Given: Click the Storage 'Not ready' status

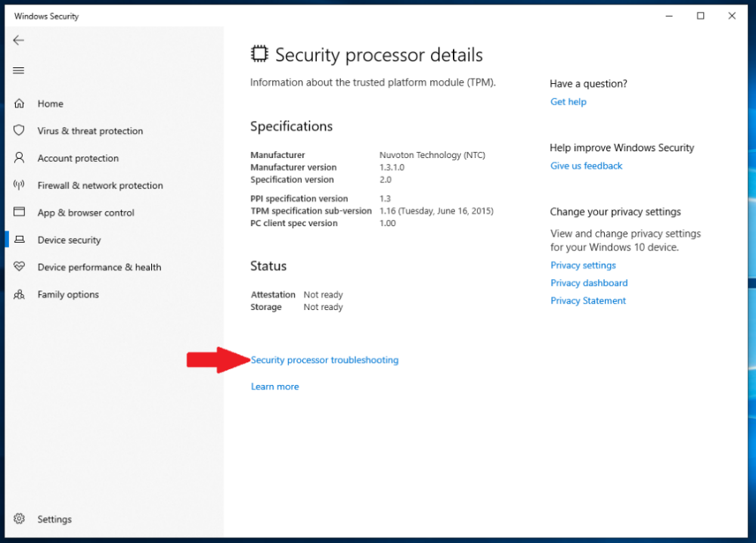Looking at the screenshot, I should pos(323,307).
